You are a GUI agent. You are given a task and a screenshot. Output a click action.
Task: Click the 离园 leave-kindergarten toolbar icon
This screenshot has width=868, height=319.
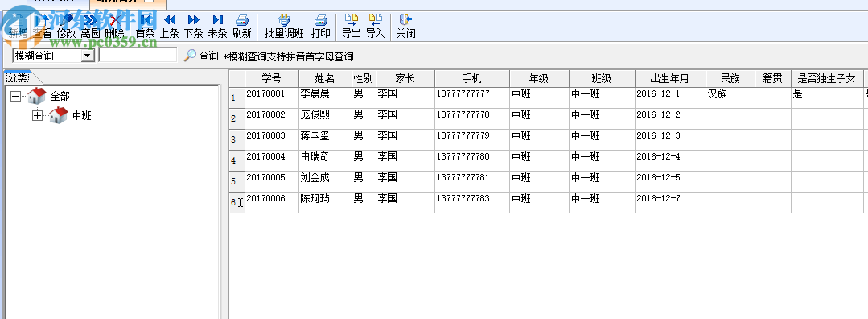pos(90,21)
